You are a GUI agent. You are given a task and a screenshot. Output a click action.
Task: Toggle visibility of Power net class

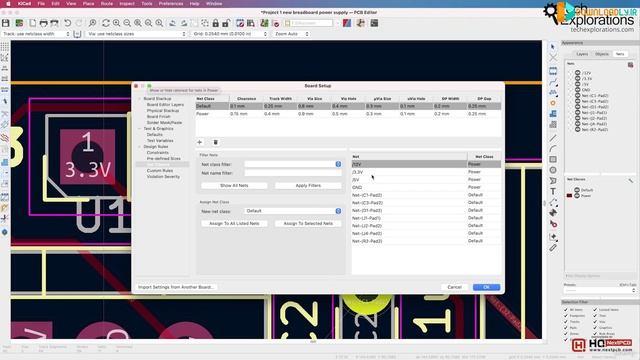pos(577,196)
